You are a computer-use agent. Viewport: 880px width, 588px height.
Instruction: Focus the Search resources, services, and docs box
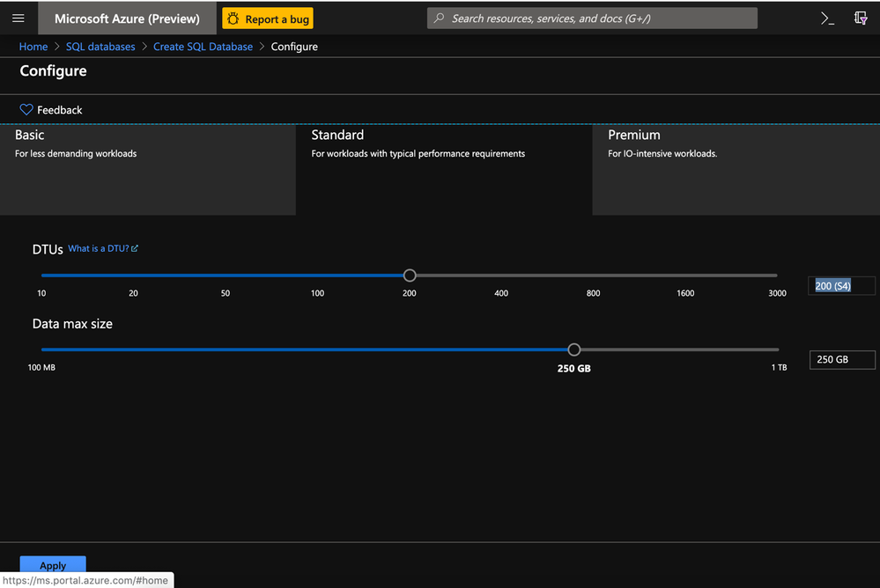tap(592, 18)
